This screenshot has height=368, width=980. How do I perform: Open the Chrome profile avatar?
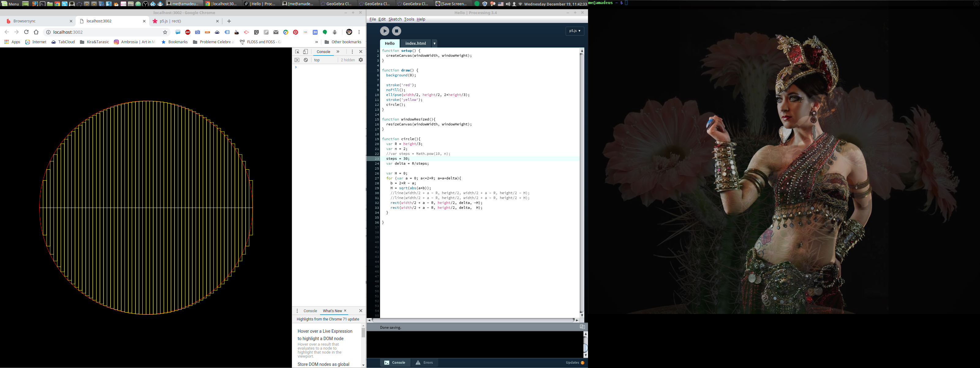coord(349,32)
